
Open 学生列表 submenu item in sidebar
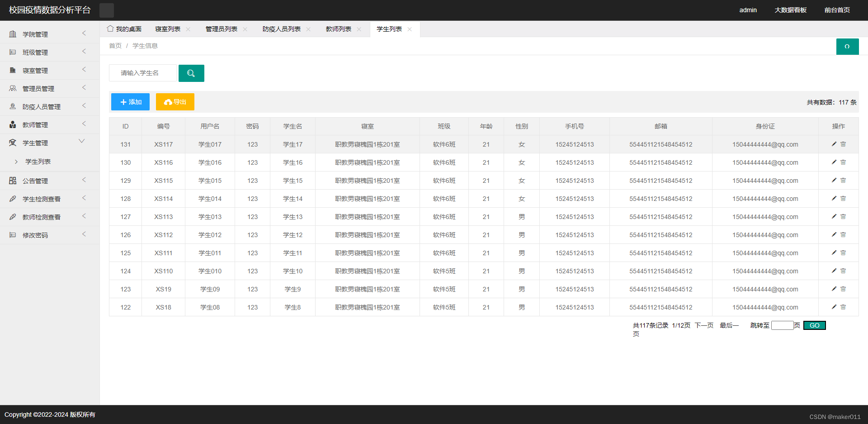tap(38, 162)
